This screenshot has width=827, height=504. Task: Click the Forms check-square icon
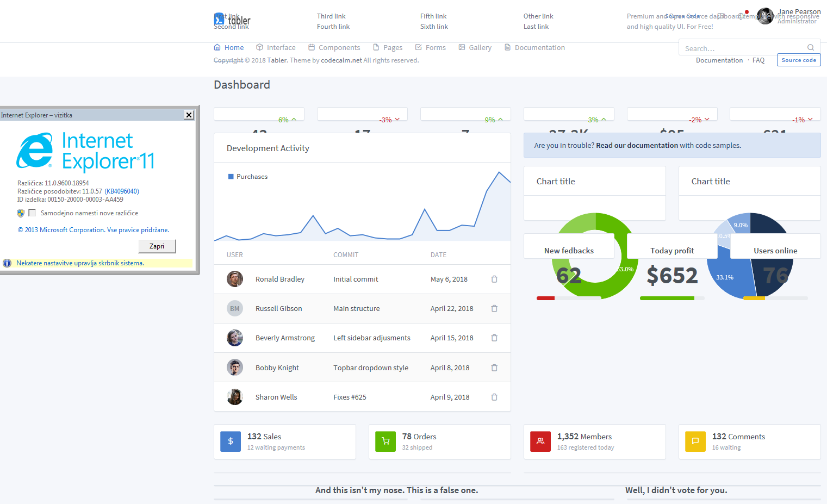coord(418,47)
